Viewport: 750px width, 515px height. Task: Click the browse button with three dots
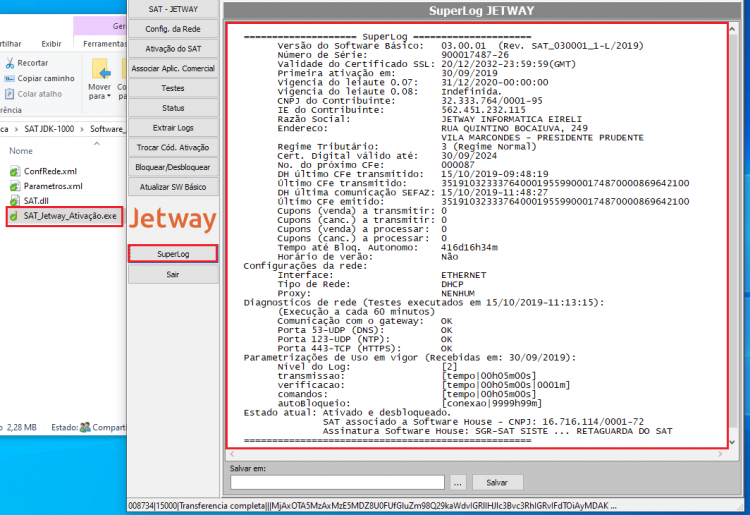tap(458, 482)
